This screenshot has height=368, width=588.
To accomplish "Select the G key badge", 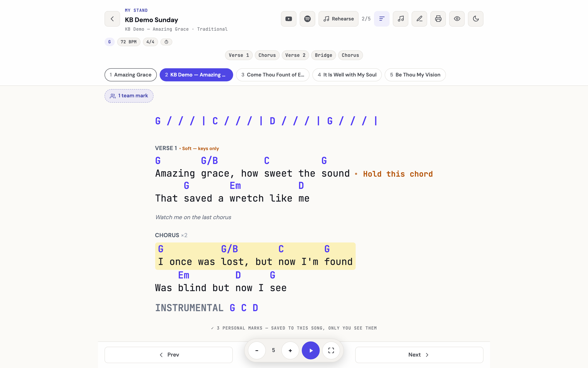I will pyautogui.click(x=110, y=42).
